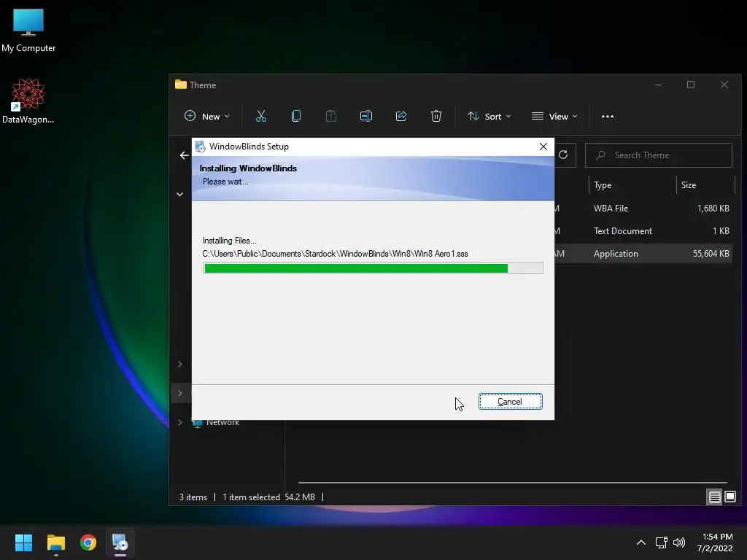The width and height of the screenshot is (747, 560).
Task: Click the green installation progress bar
Action: coord(373,268)
